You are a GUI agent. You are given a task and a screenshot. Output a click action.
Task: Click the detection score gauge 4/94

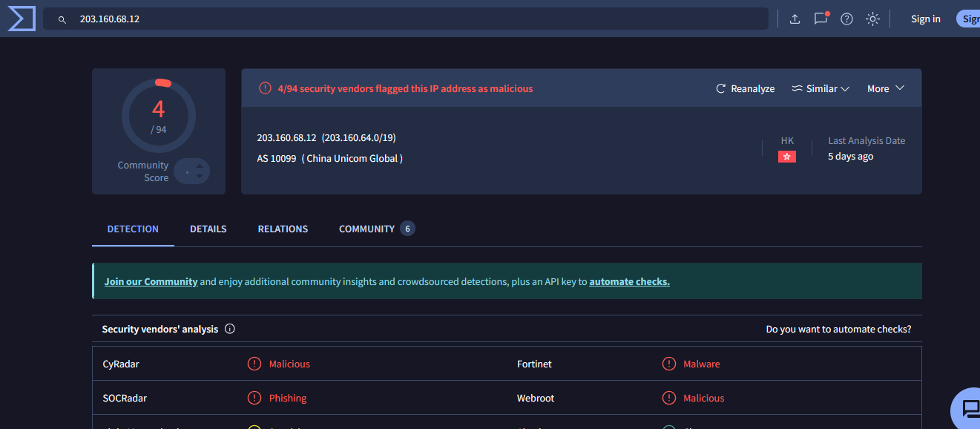[x=159, y=116]
